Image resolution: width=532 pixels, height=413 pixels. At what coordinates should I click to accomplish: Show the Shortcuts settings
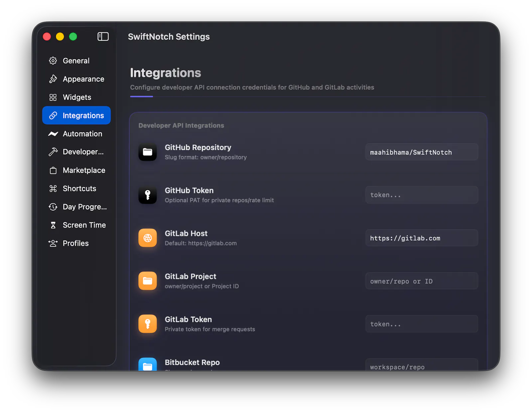click(x=76, y=189)
